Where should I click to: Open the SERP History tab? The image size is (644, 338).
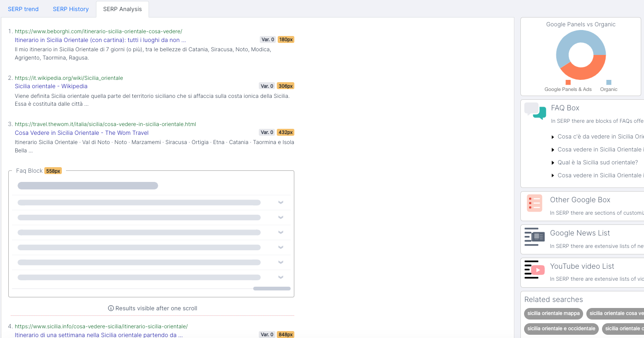70,9
